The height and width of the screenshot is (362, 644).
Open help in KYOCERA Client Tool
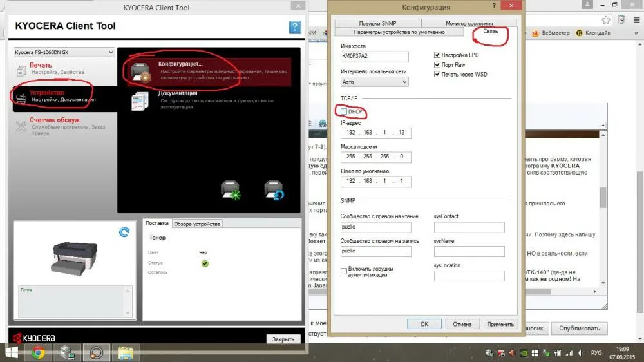tap(294, 28)
